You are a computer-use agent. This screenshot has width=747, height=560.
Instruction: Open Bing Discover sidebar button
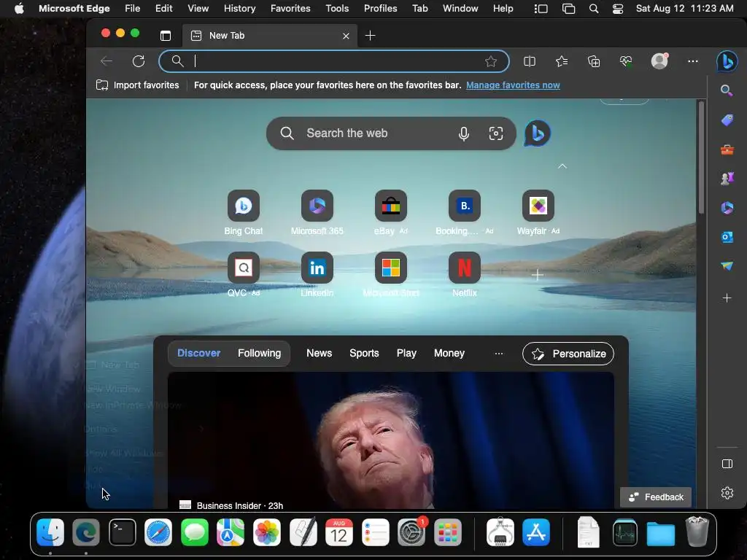727,61
